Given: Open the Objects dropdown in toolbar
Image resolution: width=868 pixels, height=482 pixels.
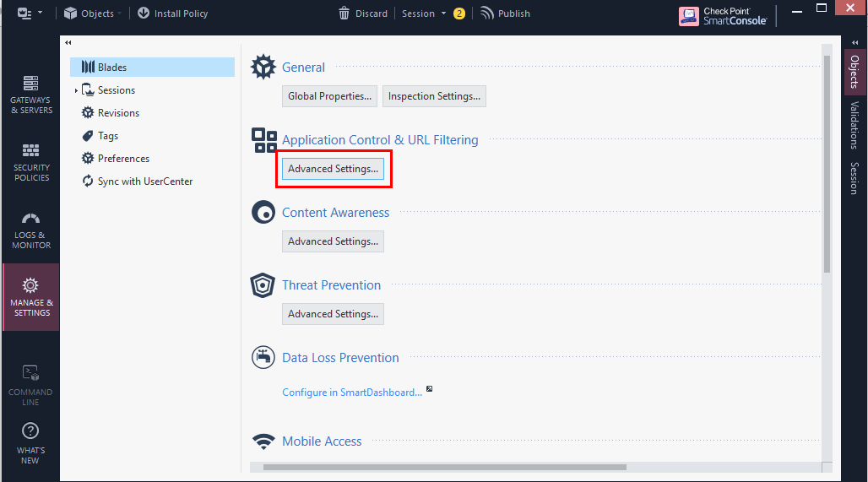Looking at the screenshot, I should click(92, 14).
